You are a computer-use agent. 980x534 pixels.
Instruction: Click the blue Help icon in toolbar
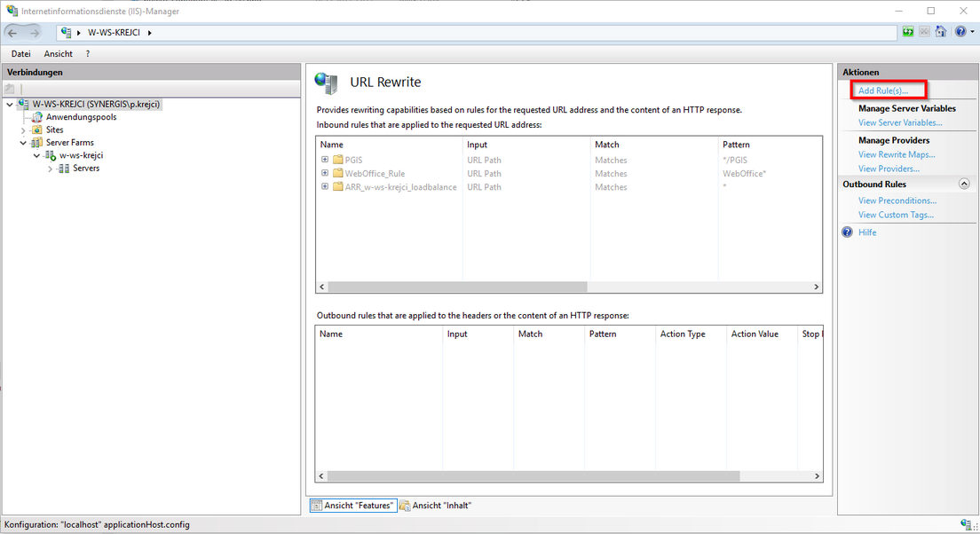point(960,32)
